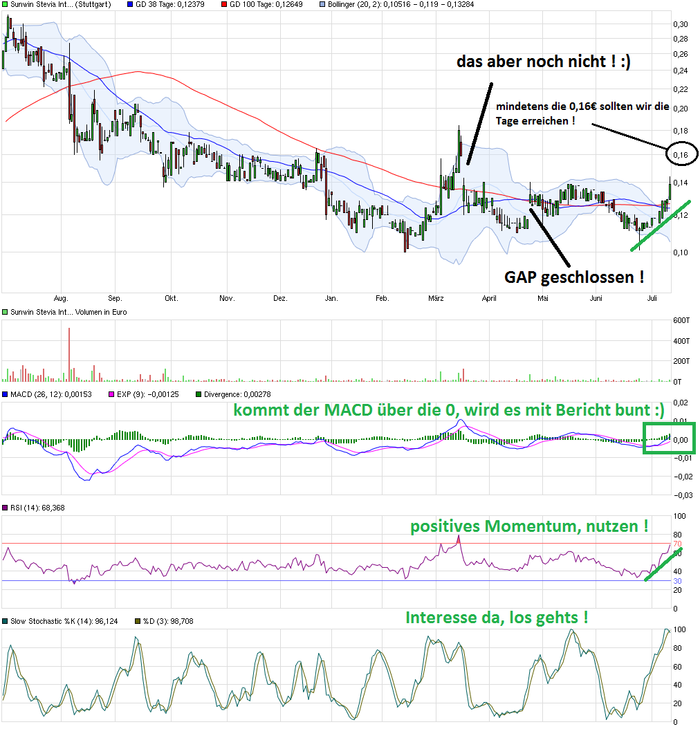Image resolution: width=700 pixels, height=729 pixels.
Task: Click the −0,01 MACD axis value
Action: pos(683,459)
